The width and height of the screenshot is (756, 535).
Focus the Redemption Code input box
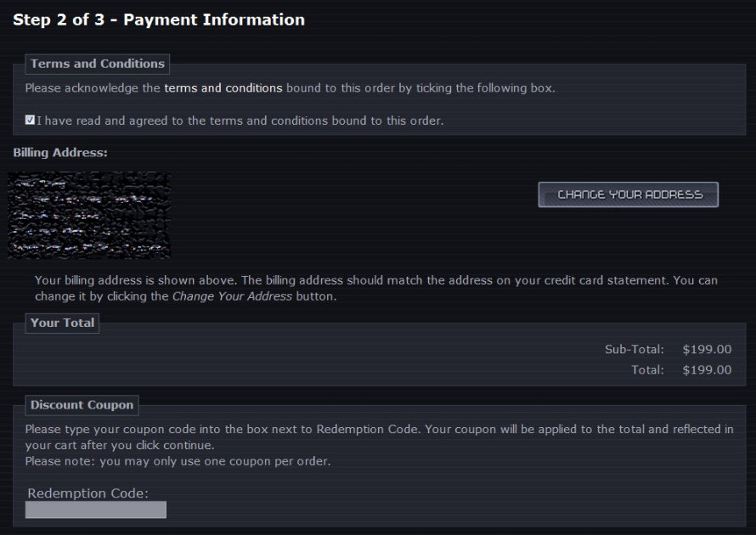pyautogui.click(x=96, y=510)
